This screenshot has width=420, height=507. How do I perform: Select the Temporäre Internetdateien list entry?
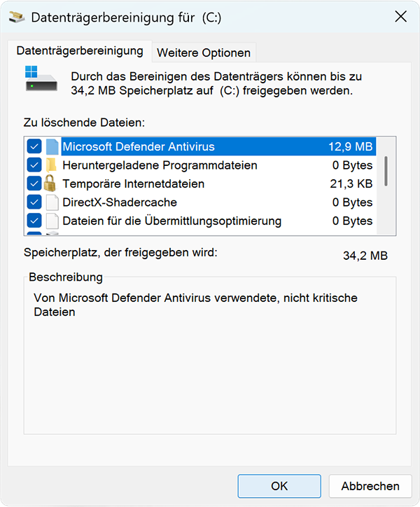pyautogui.click(x=133, y=184)
